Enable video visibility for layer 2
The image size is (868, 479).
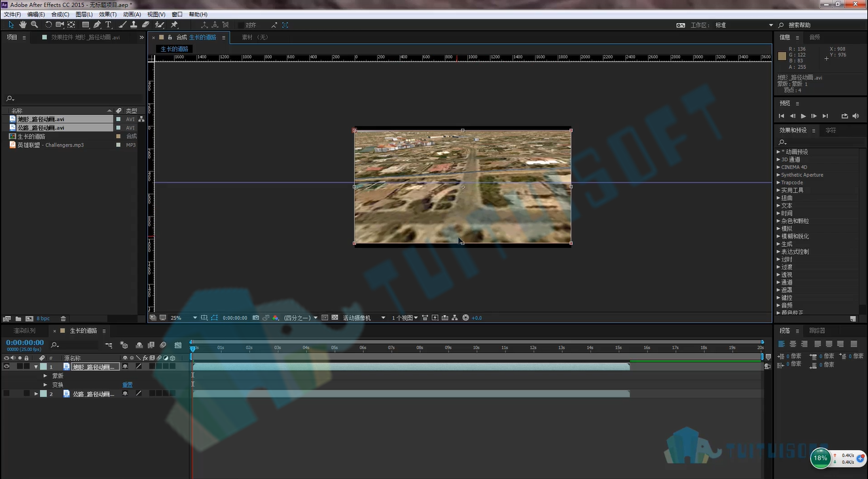[7, 394]
